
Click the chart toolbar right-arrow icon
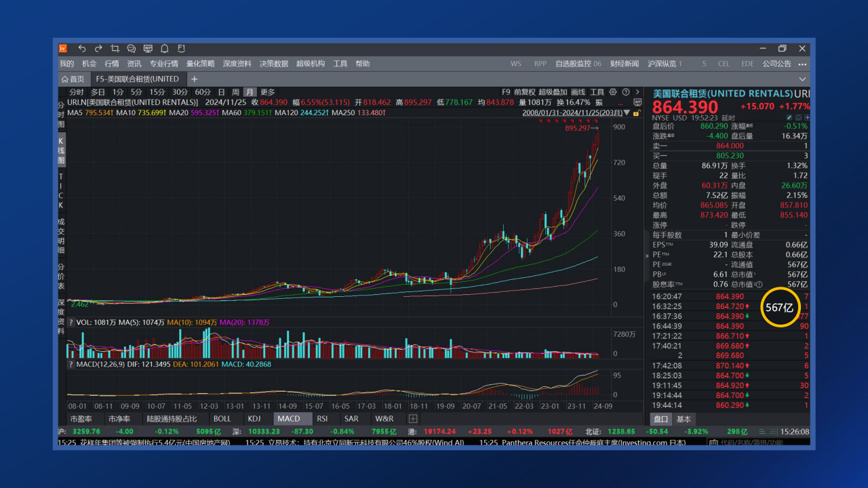coord(637,92)
